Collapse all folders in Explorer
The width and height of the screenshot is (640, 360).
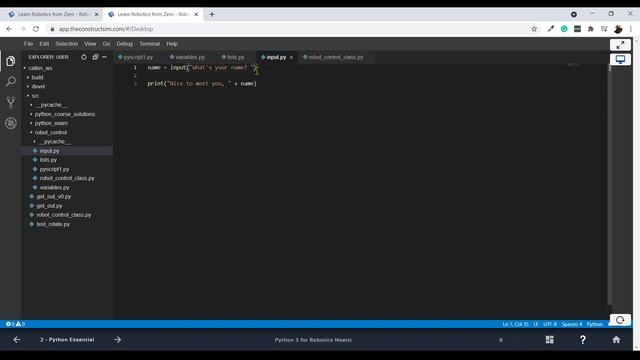click(x=95, y=57)
